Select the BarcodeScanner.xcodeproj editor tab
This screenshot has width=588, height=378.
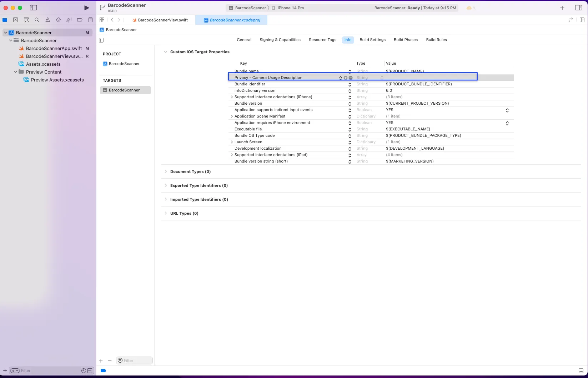coord(232,20)
